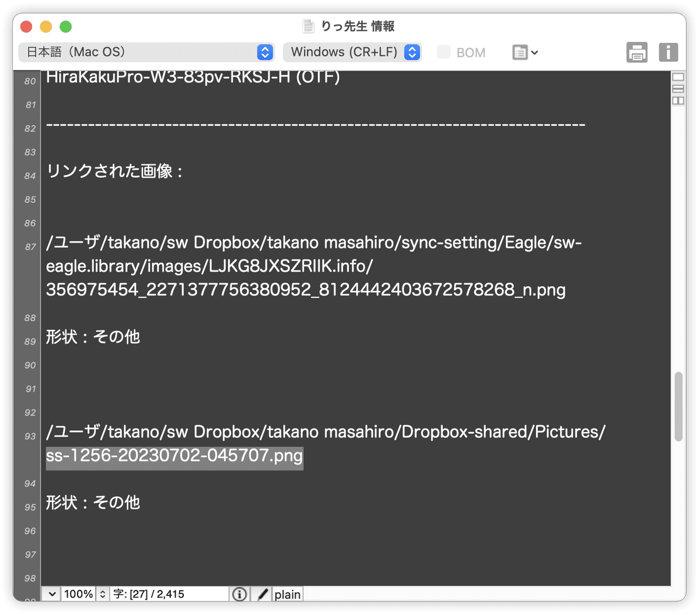The height and width of the screenshot is (615, 700).
Task: Open the info circle icon in the status bar
Action: pyautogui.click(x=239, y=593)
